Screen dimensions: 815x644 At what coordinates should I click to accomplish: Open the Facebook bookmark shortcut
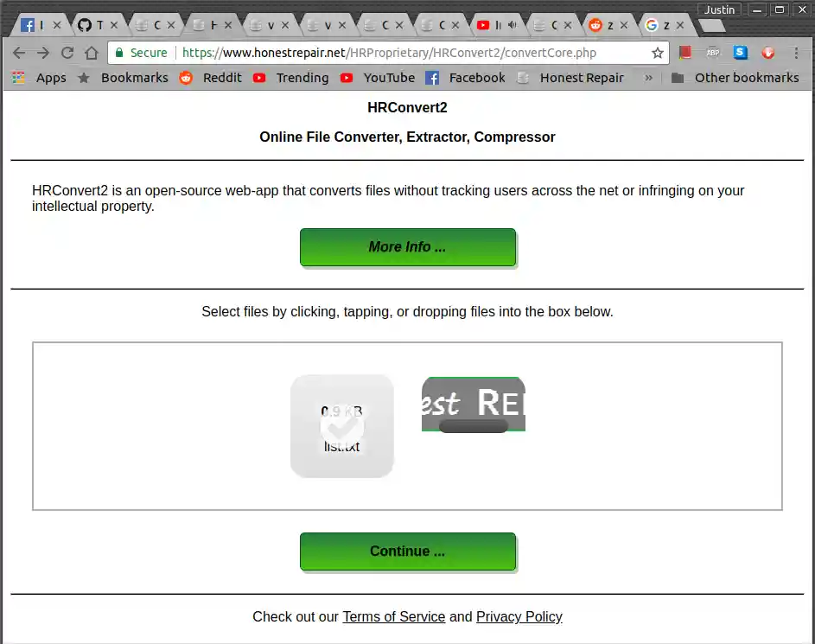click(x=477, y=77)
